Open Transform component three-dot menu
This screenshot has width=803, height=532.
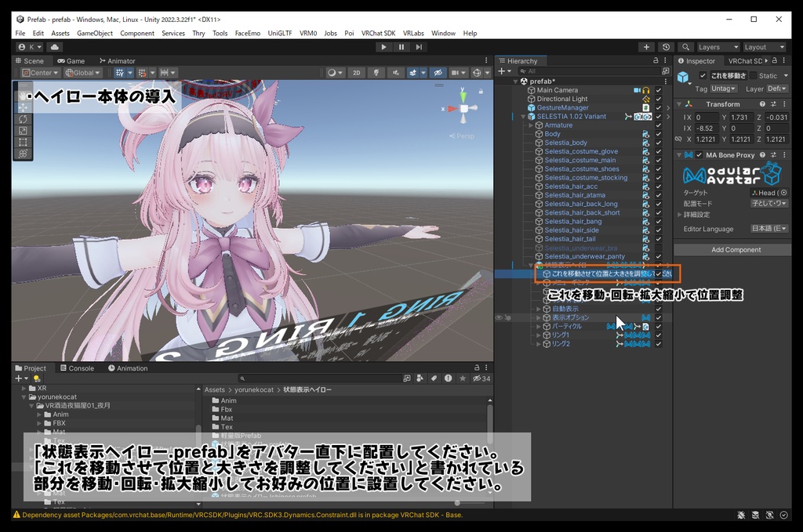(x=784, y=104)
